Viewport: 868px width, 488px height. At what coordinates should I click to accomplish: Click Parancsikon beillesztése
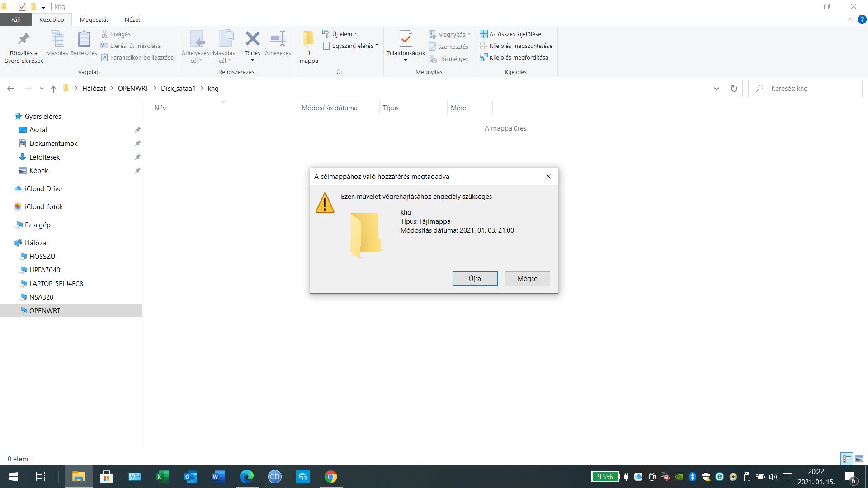click(137, 57)
